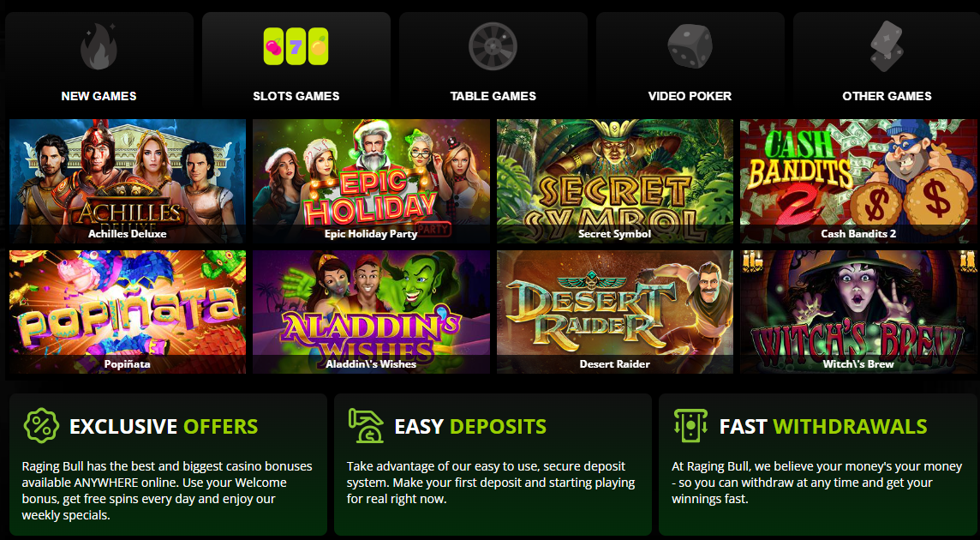Click the Exclusive Offers heading
This screenshot has width=980, height=540.
(164, 426)
